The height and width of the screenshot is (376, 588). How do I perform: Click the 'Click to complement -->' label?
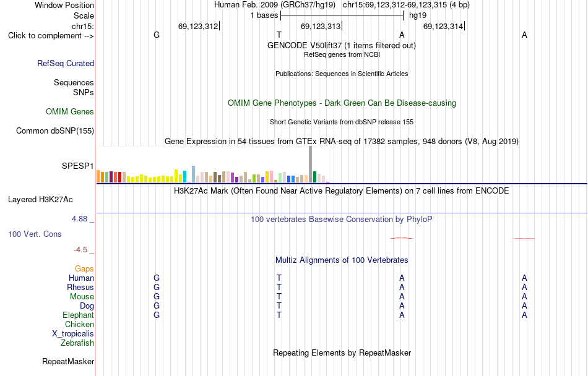point(51,36)
